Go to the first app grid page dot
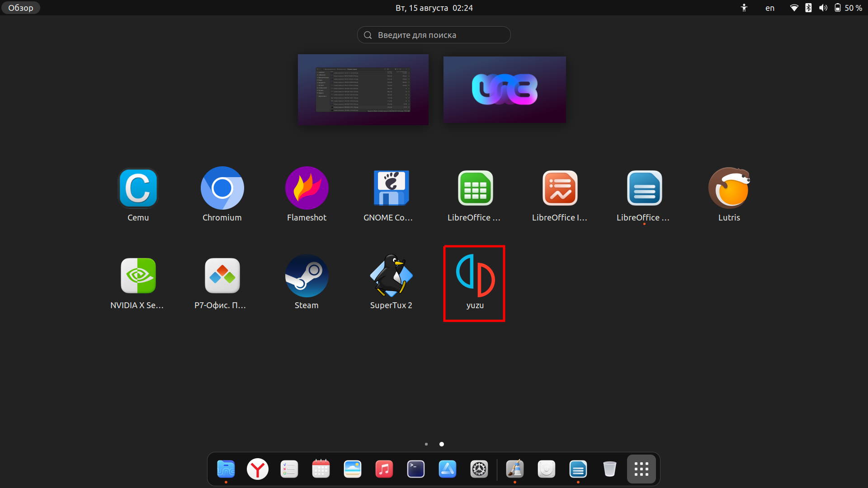 coord(426,444)
